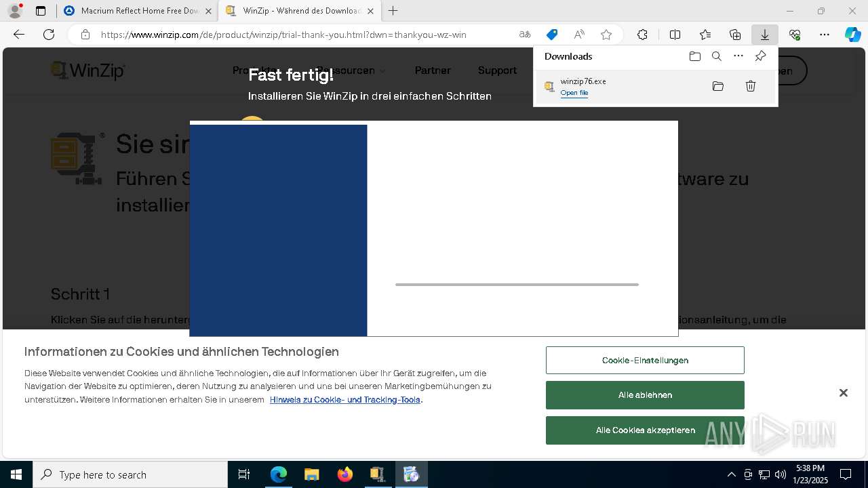Open WinZip installer taskbar icon
This screenshot has width=868, height=488.
[378, 474]
